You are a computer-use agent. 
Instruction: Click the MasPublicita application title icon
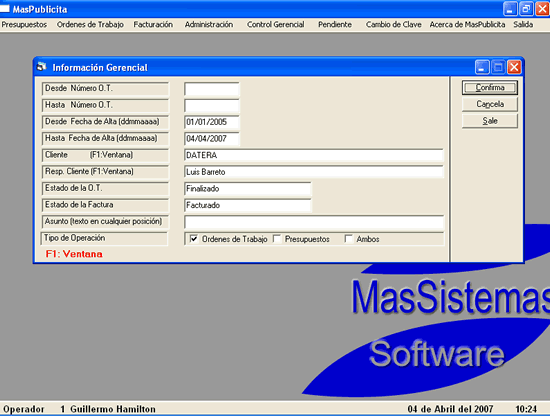[x=5, y=8]
